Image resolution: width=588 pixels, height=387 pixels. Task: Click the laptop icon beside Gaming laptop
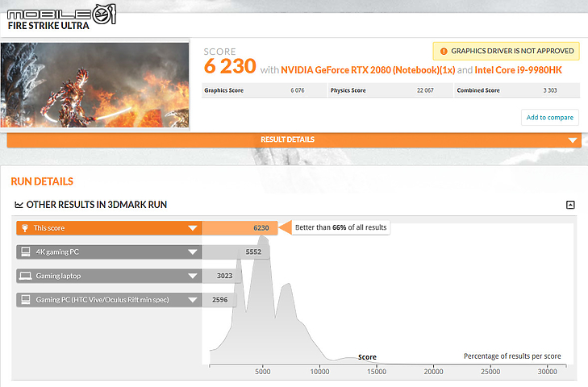click(x=26, y=276)
